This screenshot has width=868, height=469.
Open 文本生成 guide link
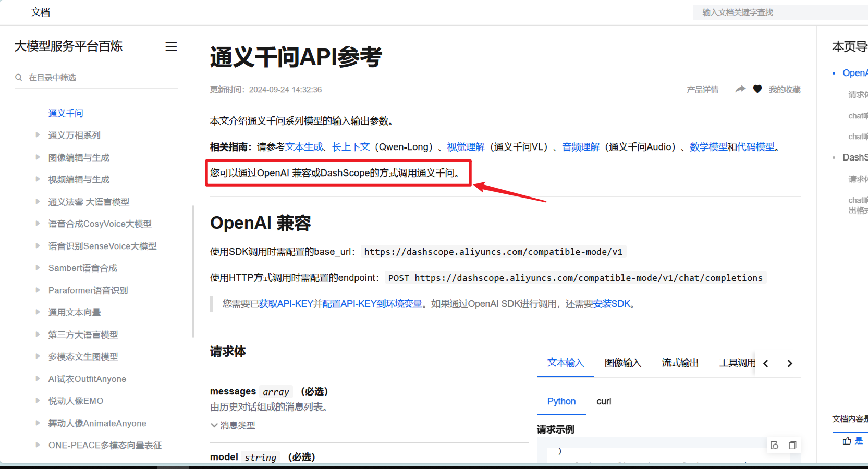tap(304, 147)
